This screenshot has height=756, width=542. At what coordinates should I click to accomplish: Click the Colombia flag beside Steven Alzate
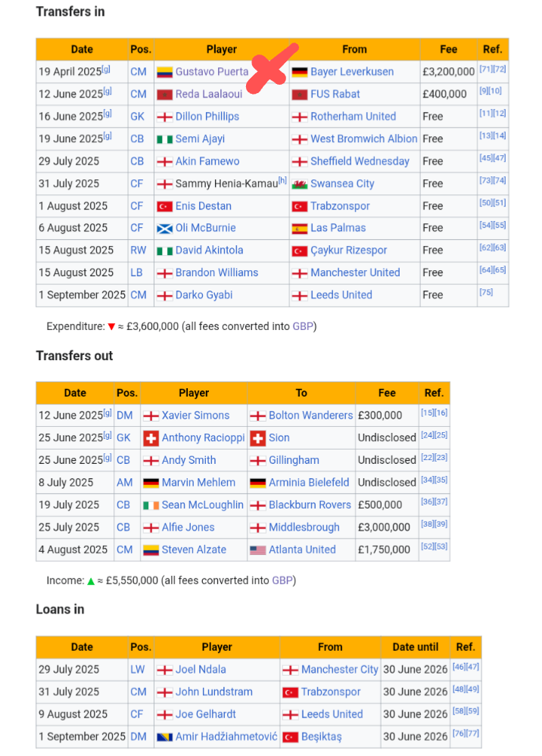point(151,550)
